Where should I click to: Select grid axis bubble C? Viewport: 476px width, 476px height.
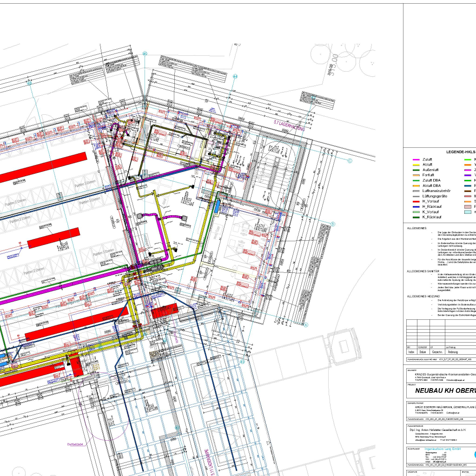coord(350,161)
